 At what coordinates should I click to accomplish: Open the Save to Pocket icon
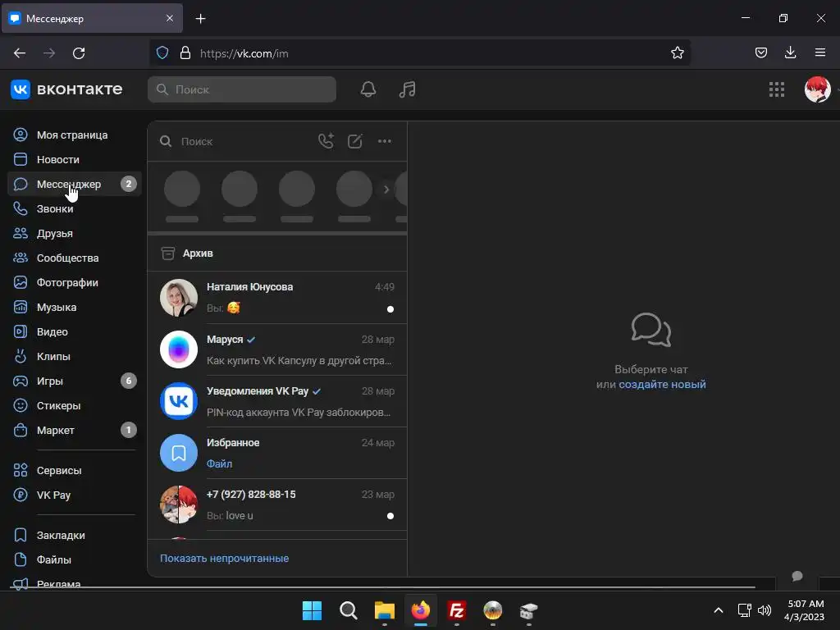(760, 52)
